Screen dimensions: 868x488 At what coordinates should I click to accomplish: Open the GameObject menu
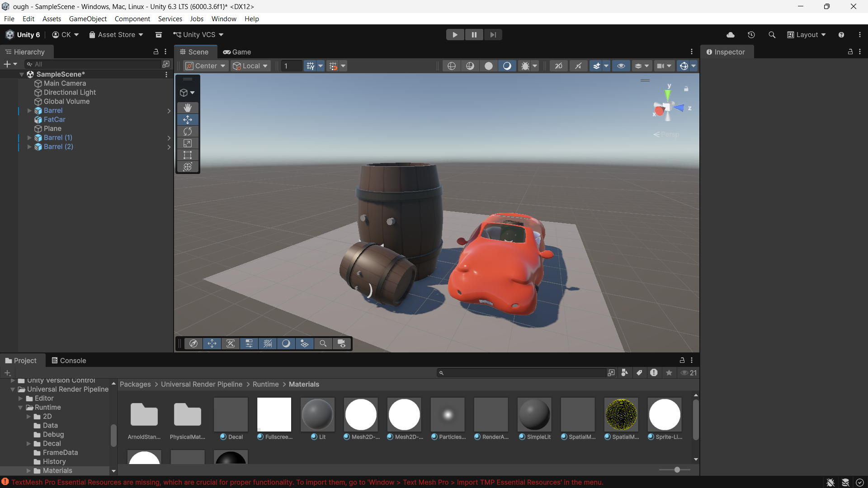pyautogui.click(x=88, y=19)
